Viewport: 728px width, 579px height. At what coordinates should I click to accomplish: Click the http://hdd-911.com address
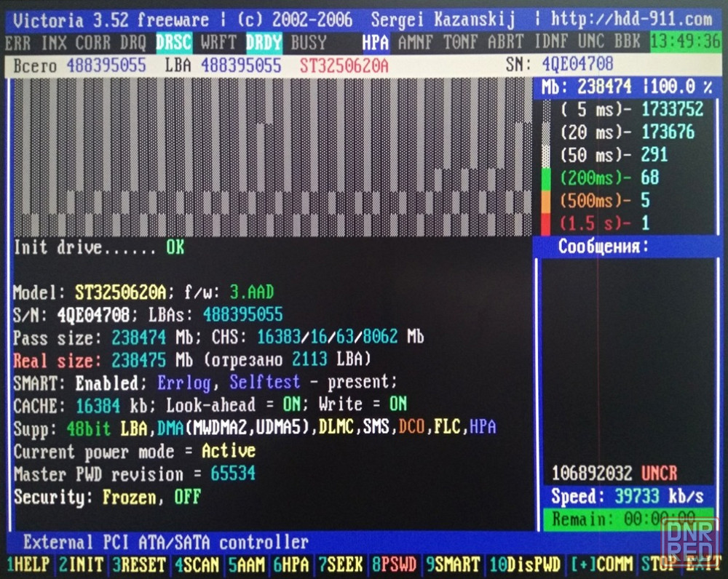631,19
